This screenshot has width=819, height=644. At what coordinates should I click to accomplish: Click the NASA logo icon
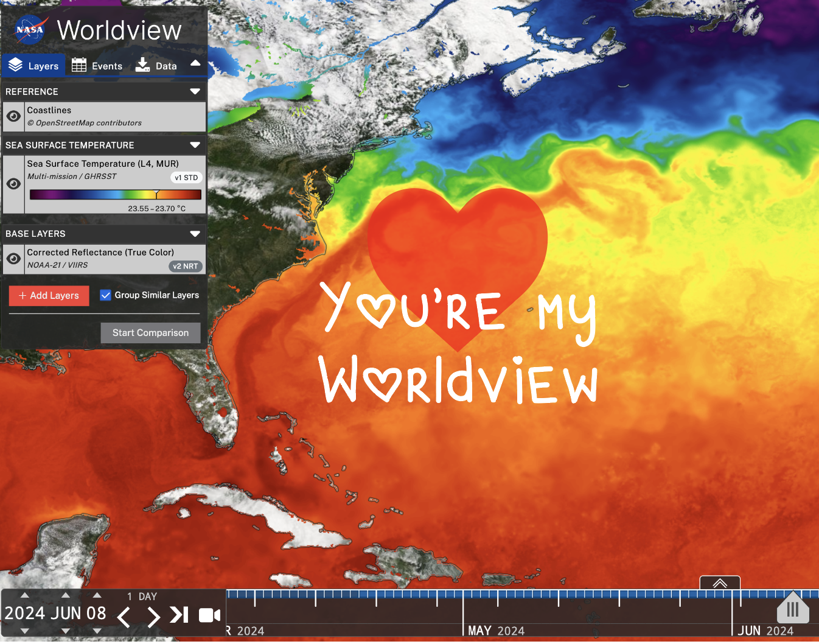pos(30,29)
